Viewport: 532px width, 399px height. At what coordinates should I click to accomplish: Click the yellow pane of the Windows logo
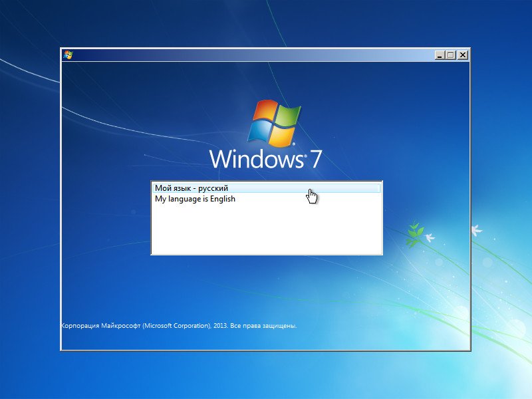pos(282,137)
